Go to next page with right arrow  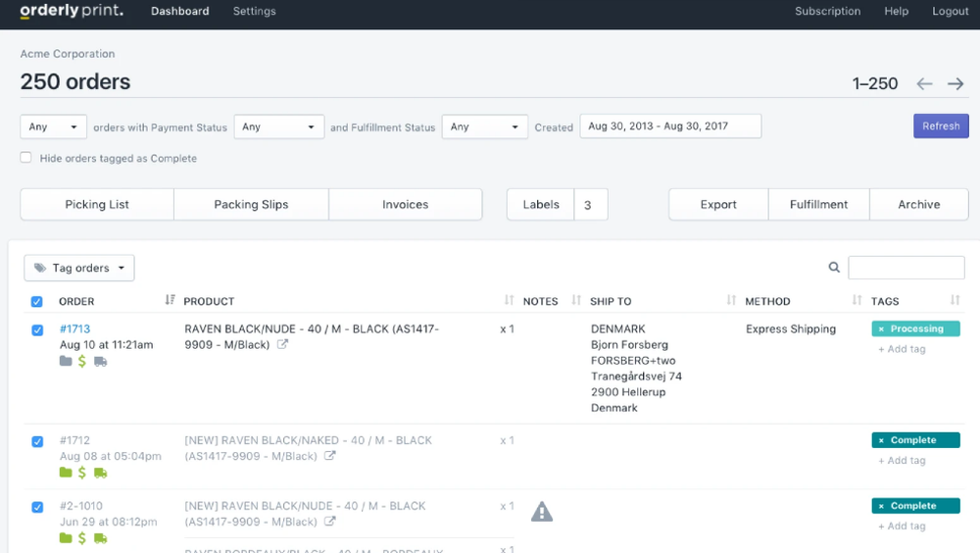pyautogui.click(x=955, y=83)
